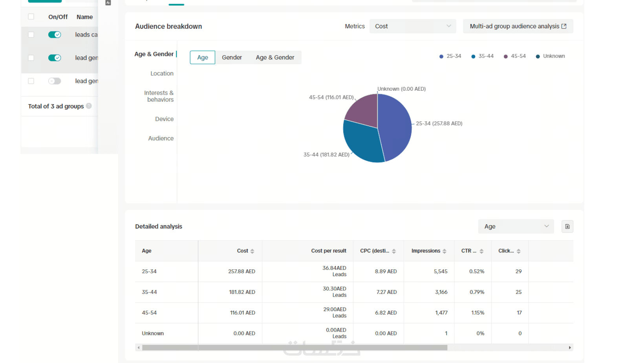Click the Unknown row label in the table
This screenshot has height=363, width=644.
click(153, 334)
